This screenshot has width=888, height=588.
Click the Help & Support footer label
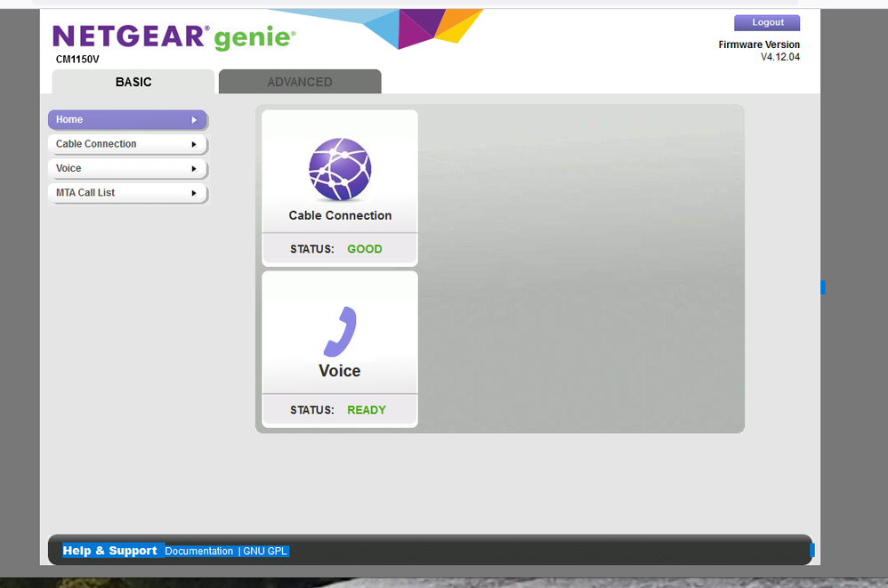109,551
